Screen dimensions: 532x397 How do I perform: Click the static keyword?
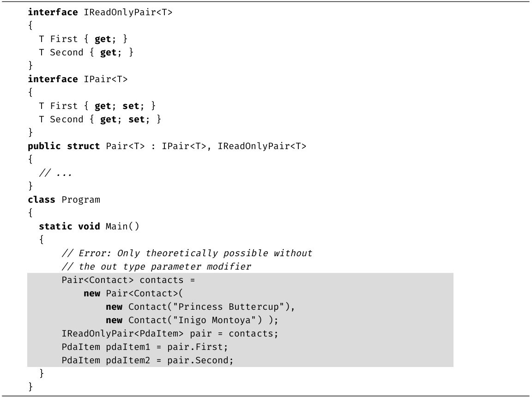point(55,227)
